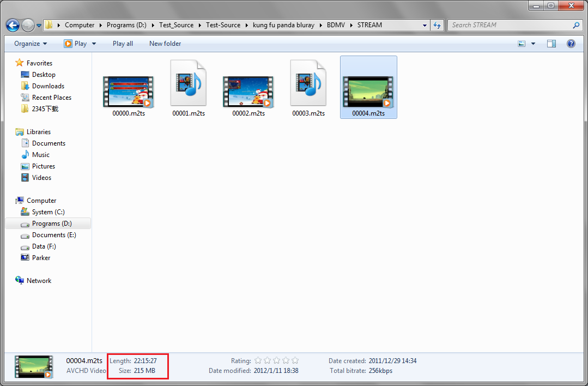Viewport: 588px width, 386px height.
Task: Click the greyed Forward arrow button
Action: [x=28, y=25]
